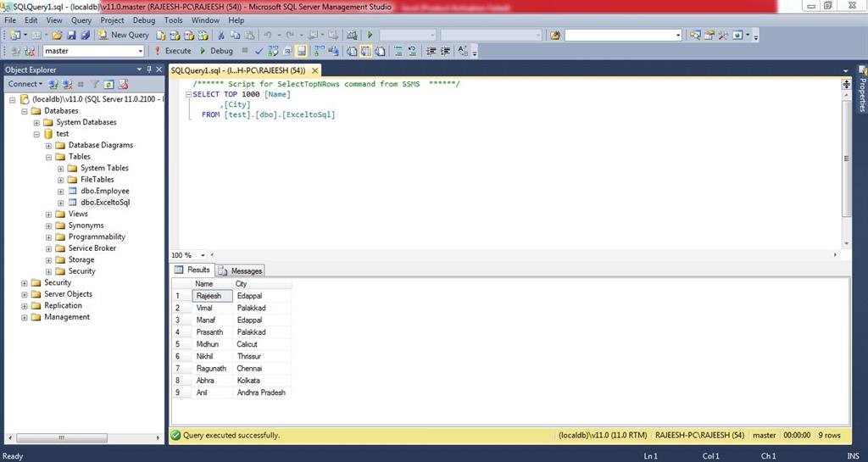Click the Cut scissors icon

click(221, 36)
